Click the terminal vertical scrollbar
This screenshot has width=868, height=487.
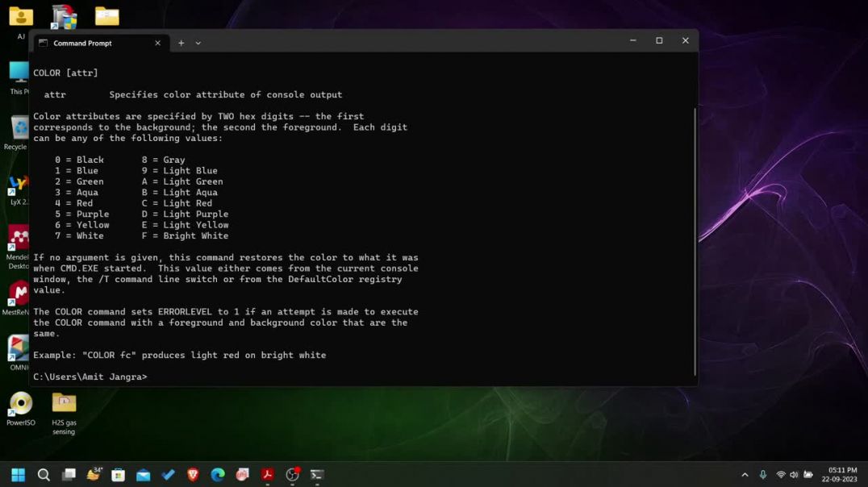695,242
